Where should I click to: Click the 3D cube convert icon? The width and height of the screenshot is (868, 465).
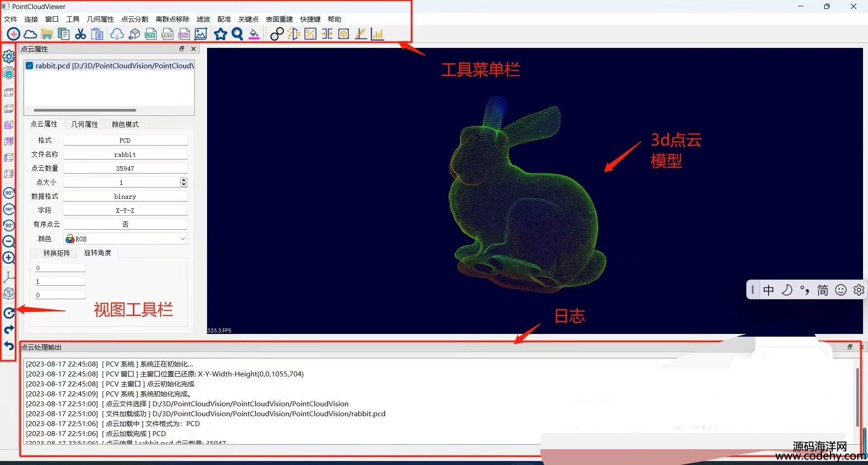(x=134, y=34)
